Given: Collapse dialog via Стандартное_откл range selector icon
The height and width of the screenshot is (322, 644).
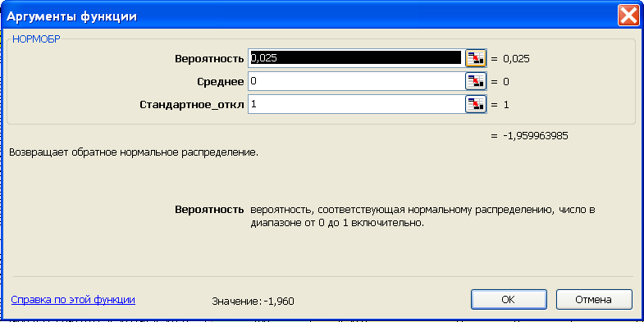Looking at the screenshot, I should click(x=476, y=104).
